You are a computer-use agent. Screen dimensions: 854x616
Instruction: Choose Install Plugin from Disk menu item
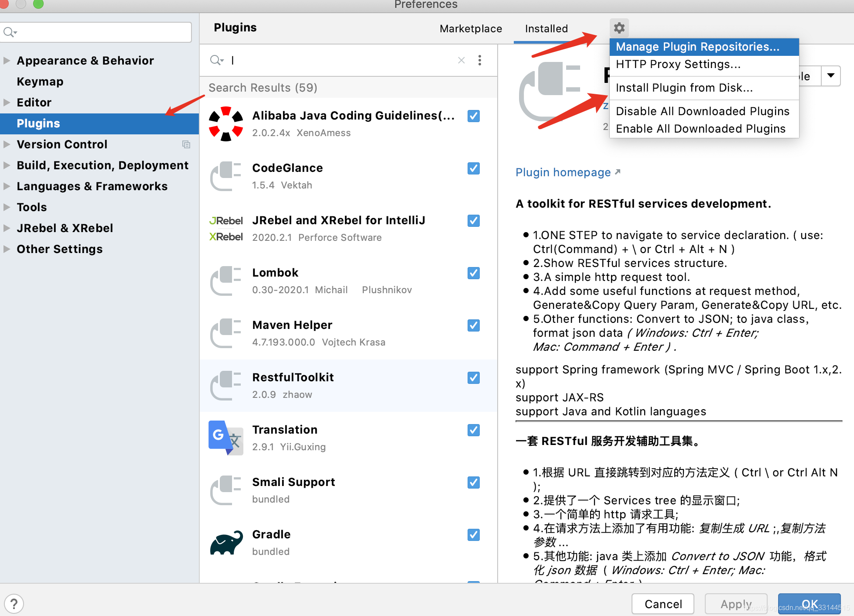click(x=704, y=88)
